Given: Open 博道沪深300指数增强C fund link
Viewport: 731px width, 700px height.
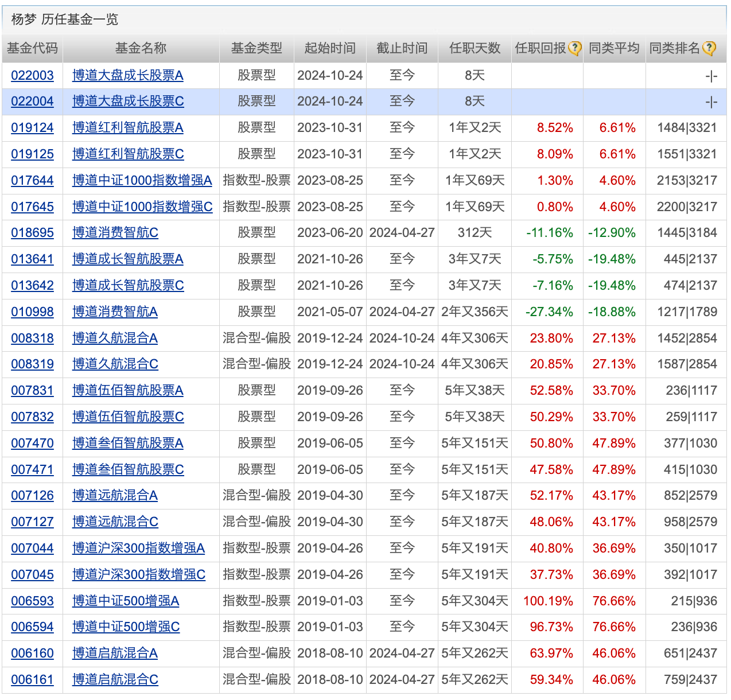Looking at the screenshot, I should pos(139,575).
